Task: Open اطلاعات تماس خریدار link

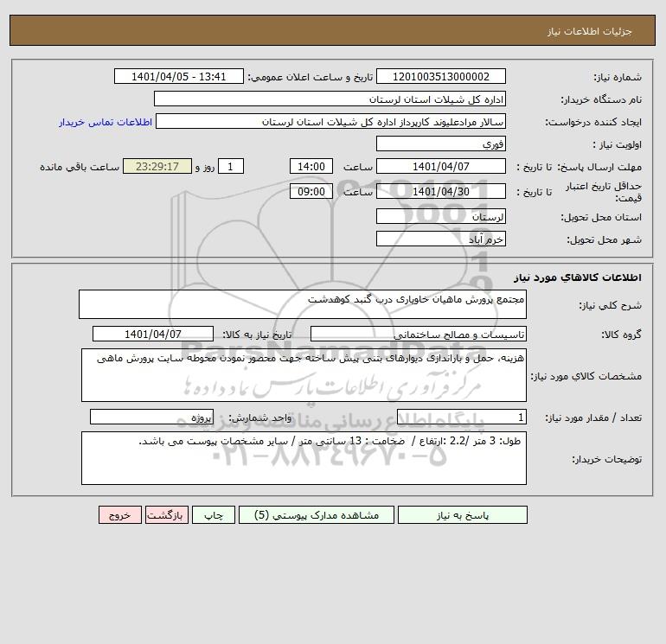Action: click(x=106, y=122)
